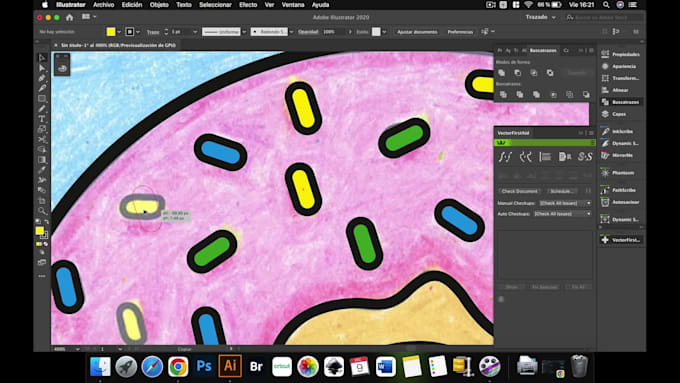Click the Intersect shape mode icon

pyautogui.click(x=534, y=73)
